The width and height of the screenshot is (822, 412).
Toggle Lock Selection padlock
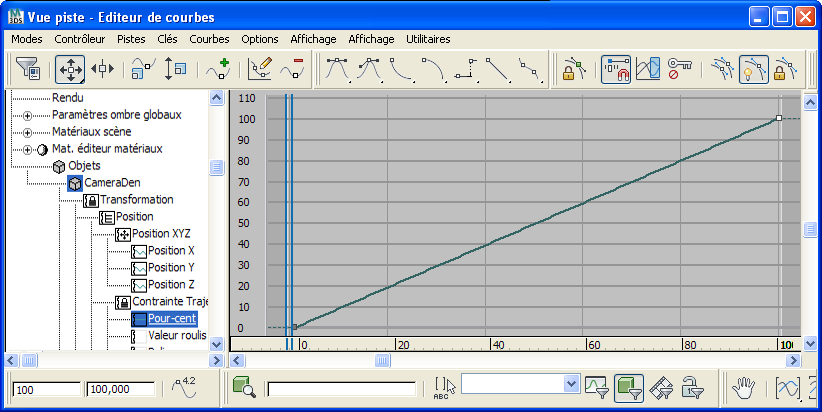574,69
